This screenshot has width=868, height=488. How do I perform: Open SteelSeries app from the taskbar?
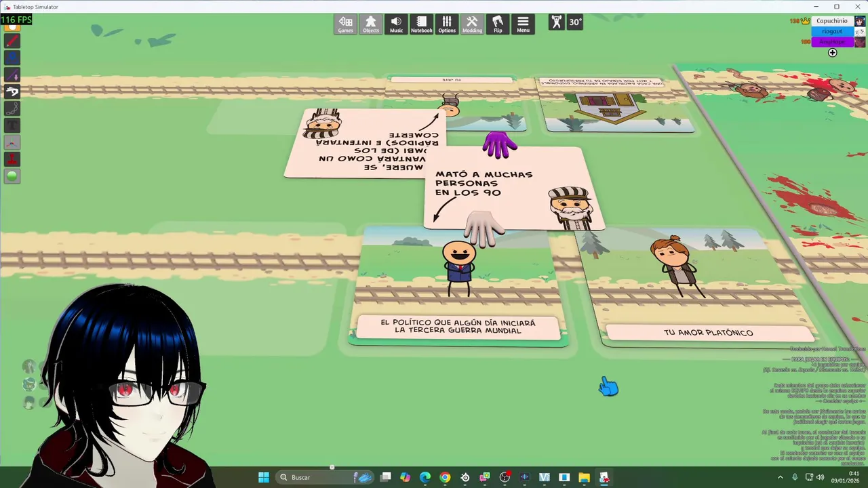(465, 477)
